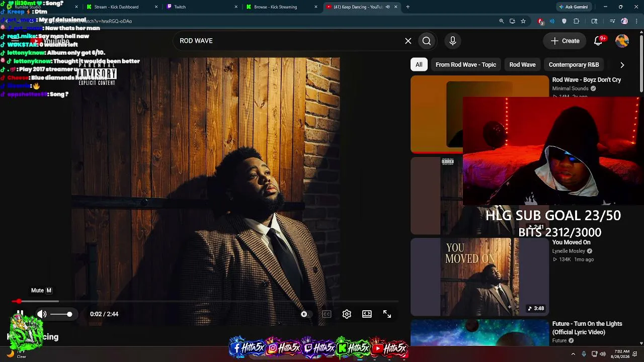Seek on the video progress bar
Image resolution: width=644 pixels, height=362 pixels.
[205, 301]
